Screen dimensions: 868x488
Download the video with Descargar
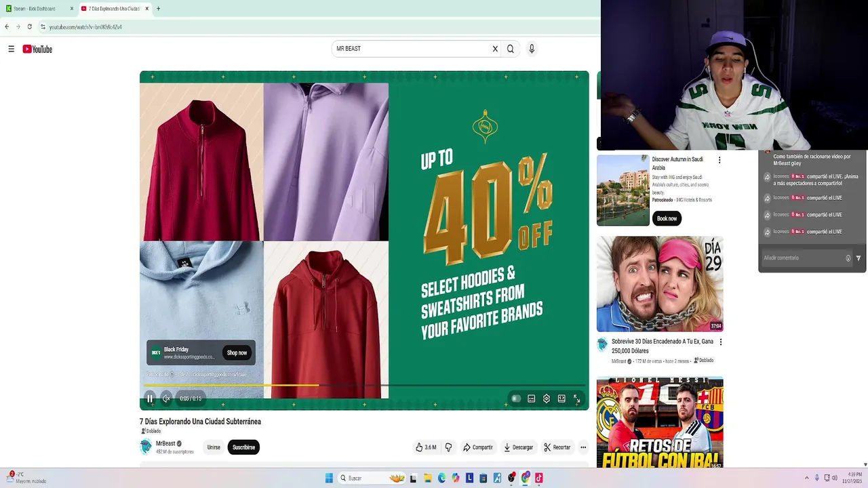(518, 447)
